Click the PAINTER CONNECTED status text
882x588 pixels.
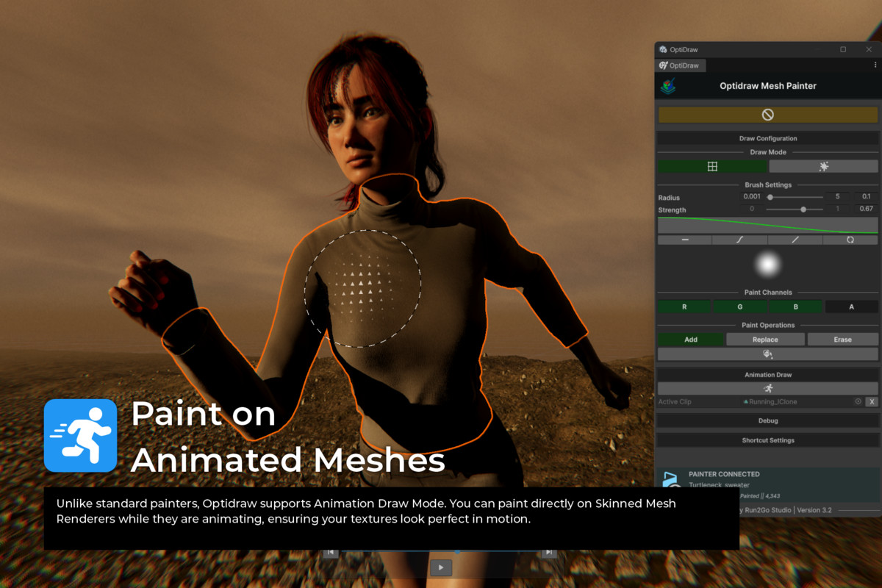724,475
